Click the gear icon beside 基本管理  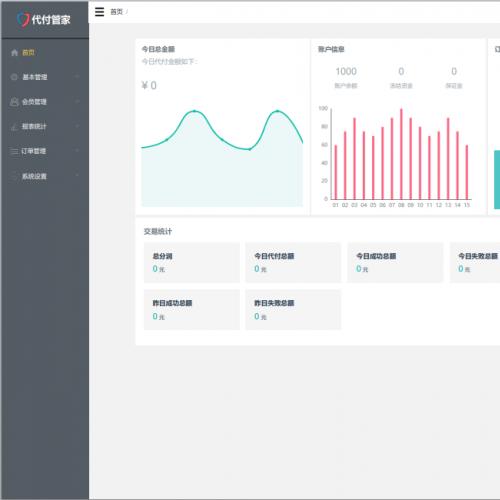pos(14,77)
